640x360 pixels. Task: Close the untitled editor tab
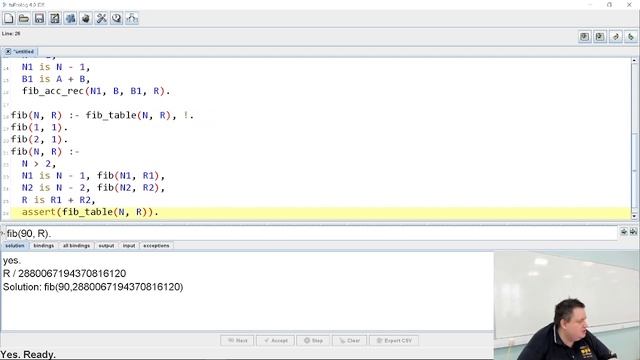(x=8, y=51)
